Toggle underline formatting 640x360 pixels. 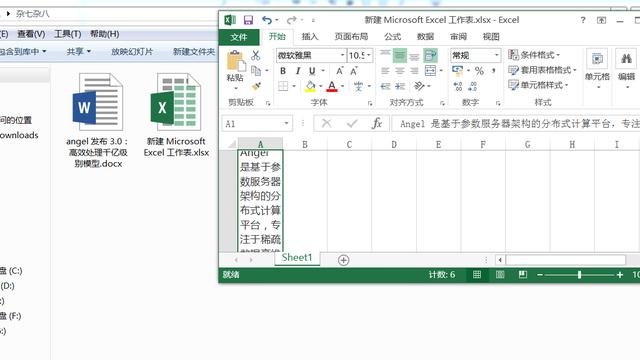(x=312, y=71)
